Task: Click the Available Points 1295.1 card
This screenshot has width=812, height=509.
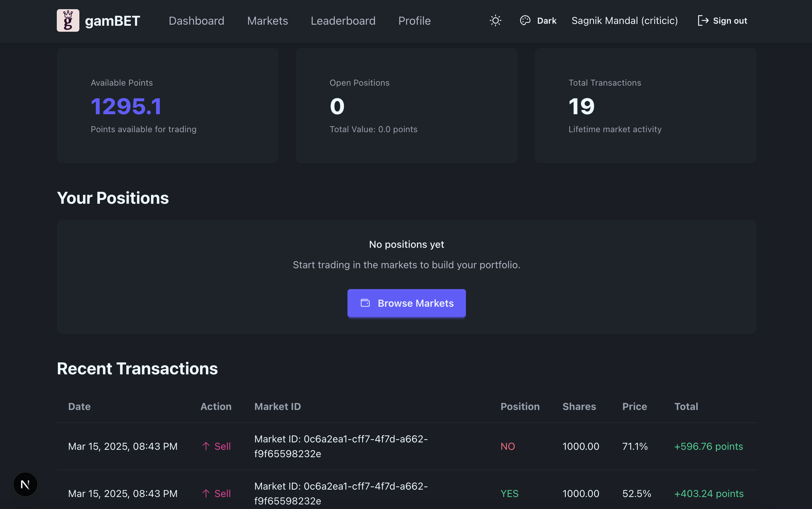Action: click(168, 106)
